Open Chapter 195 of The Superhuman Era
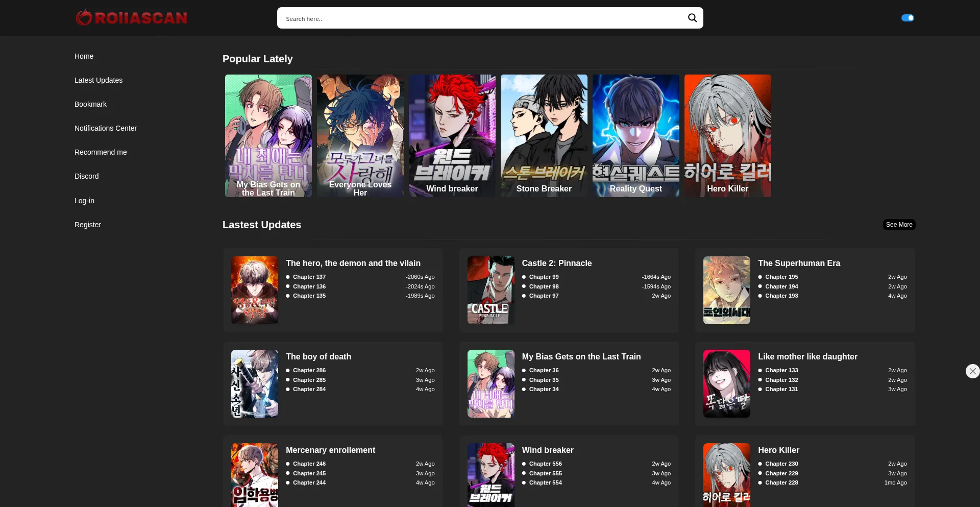The image size is (980, 507). click(781, 277)
